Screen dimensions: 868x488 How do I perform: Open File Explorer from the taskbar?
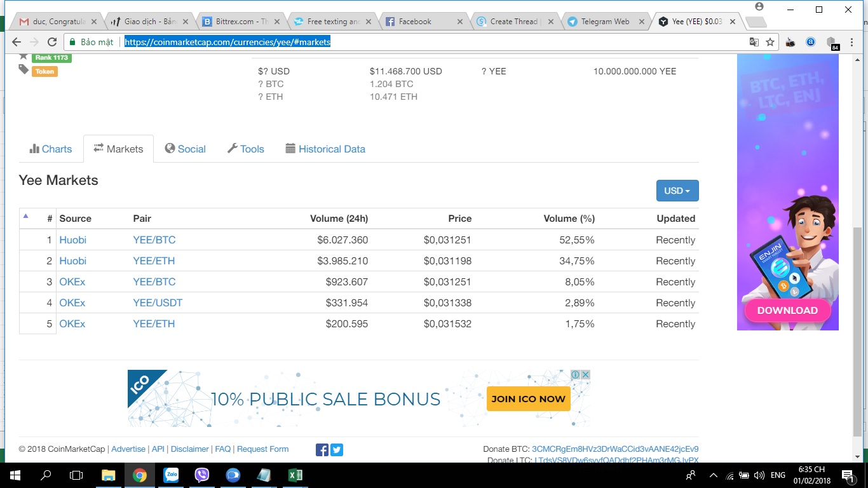coord(109,475)
